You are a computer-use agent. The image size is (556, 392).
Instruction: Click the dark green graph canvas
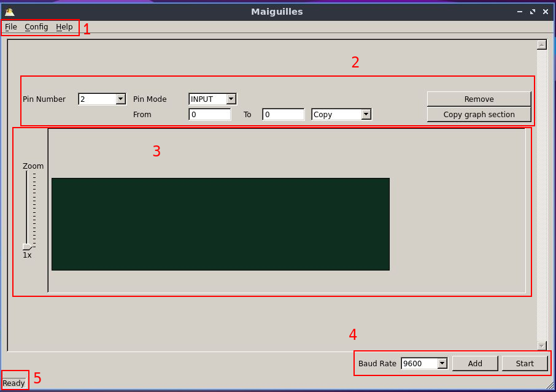coord(220,224)
